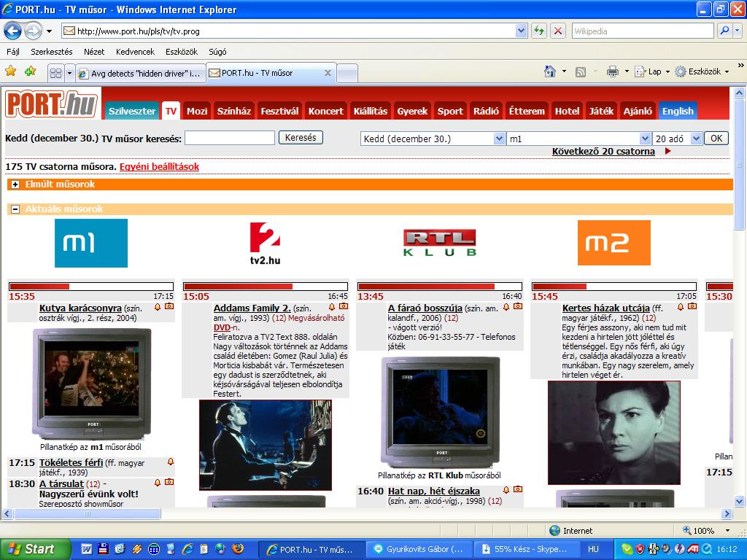The image size is (747, 560).
Task: Click the camera icon for Addams Family 2.
Action: [343, 306]
